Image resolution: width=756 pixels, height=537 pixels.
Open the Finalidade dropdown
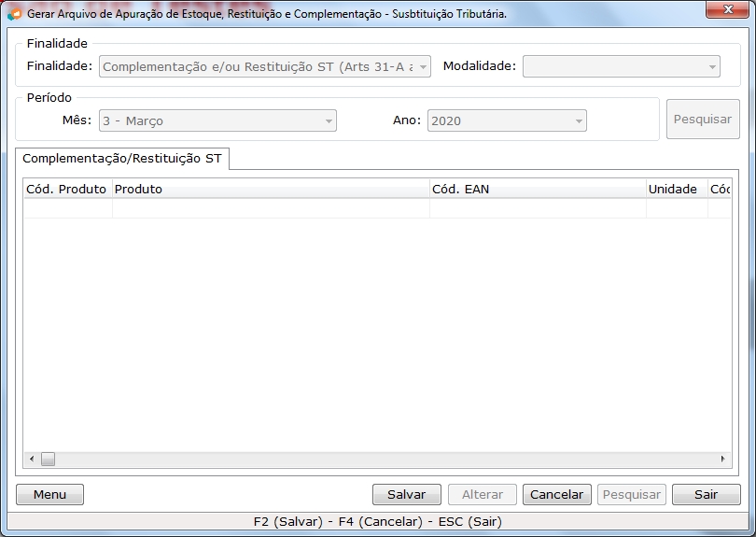coord(265,67)
